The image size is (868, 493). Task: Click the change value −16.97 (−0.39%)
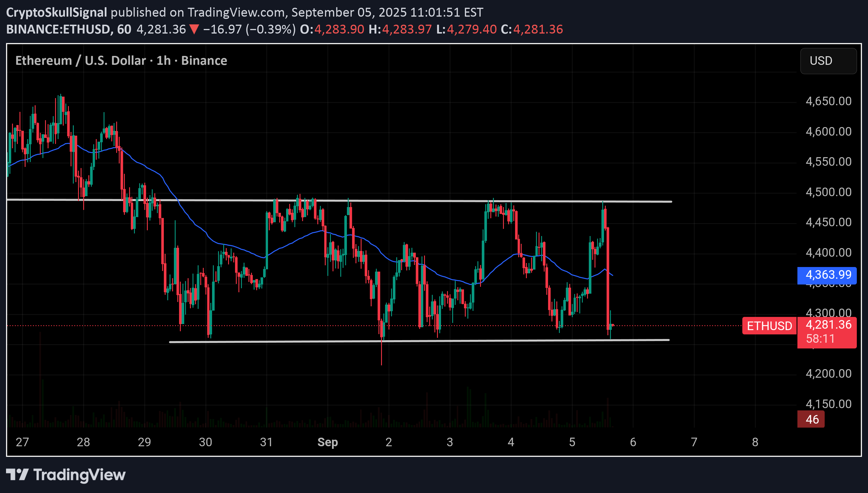point(249,30)
